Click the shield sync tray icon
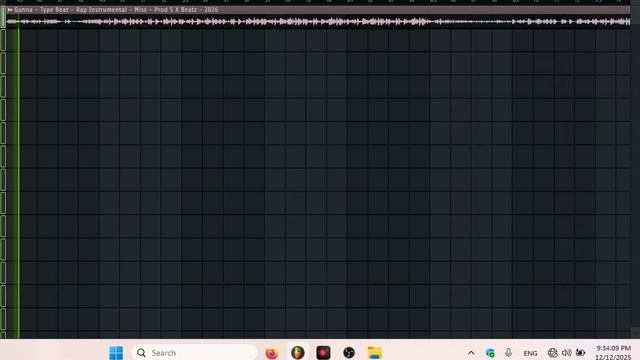Image resolution: width=640 pixels, height=360 pixels. click(x=490, y=353)
